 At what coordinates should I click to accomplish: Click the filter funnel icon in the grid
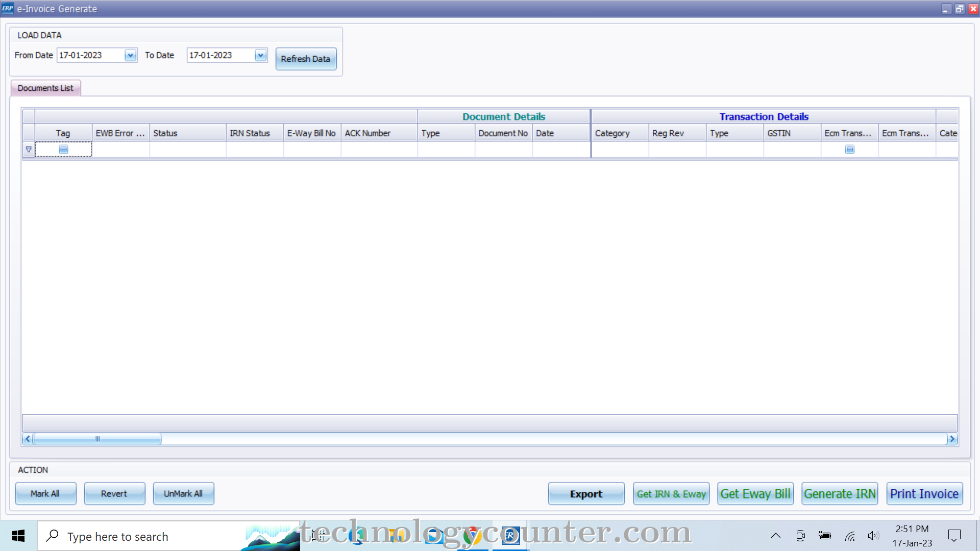point(29,149)
